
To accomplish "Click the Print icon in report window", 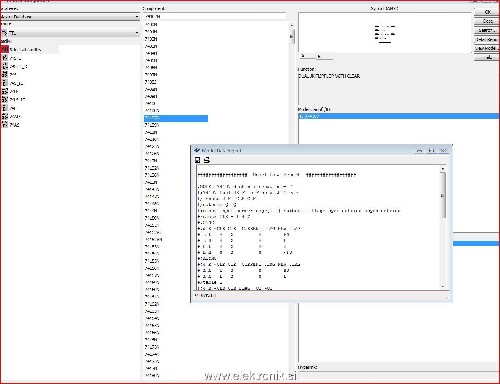I will [x=207, y=160].
